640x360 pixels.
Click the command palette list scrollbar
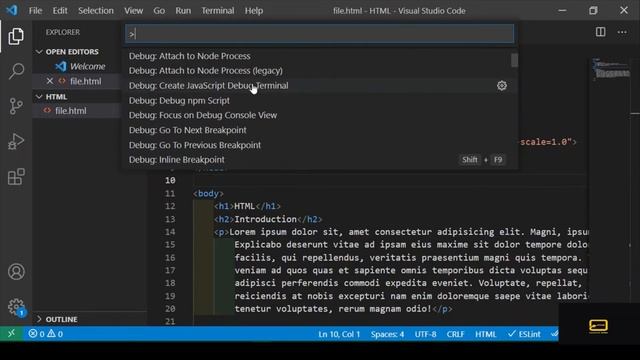pos(514,60)
